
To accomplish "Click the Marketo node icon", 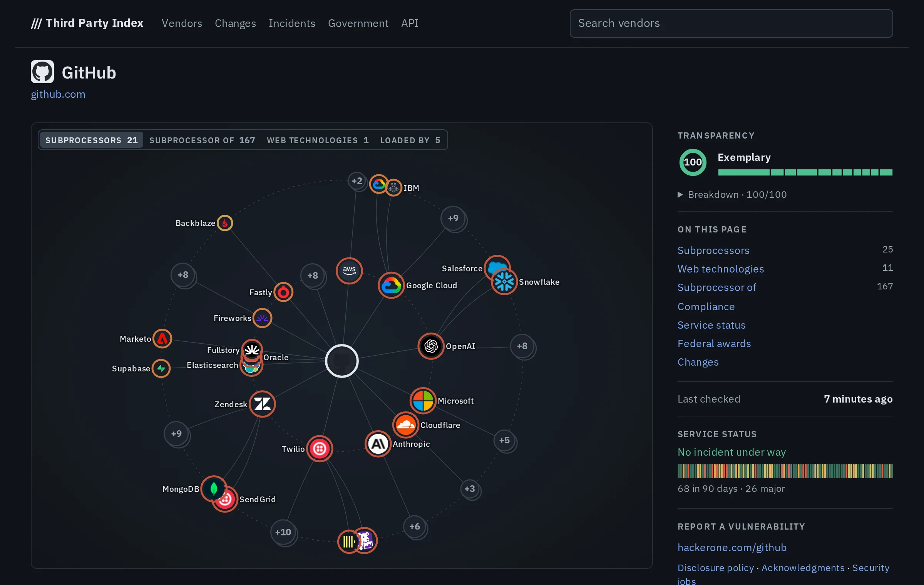I will coord(162,339).
